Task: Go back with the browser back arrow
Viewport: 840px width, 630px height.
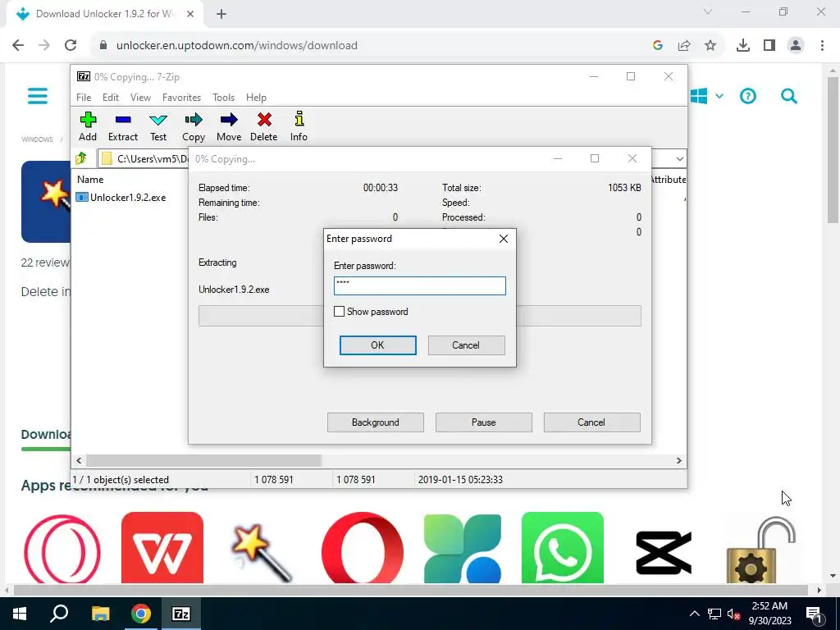Action: [x=18, y=45]
